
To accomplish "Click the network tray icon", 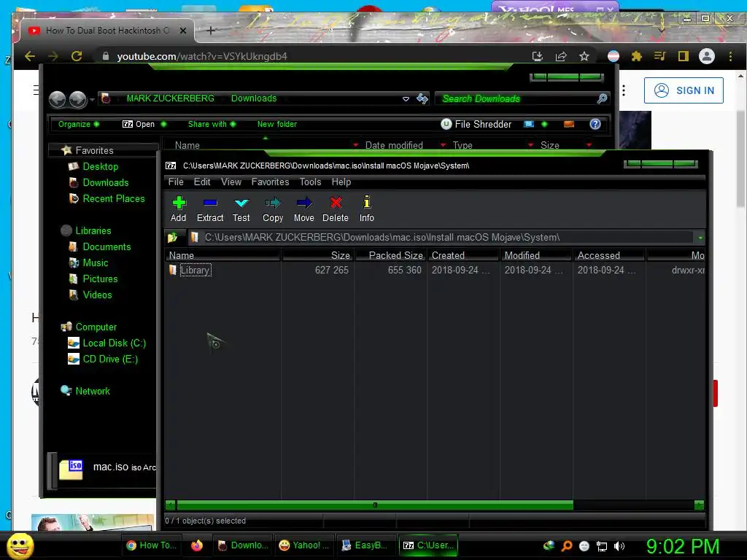I will tap(602, 546).
